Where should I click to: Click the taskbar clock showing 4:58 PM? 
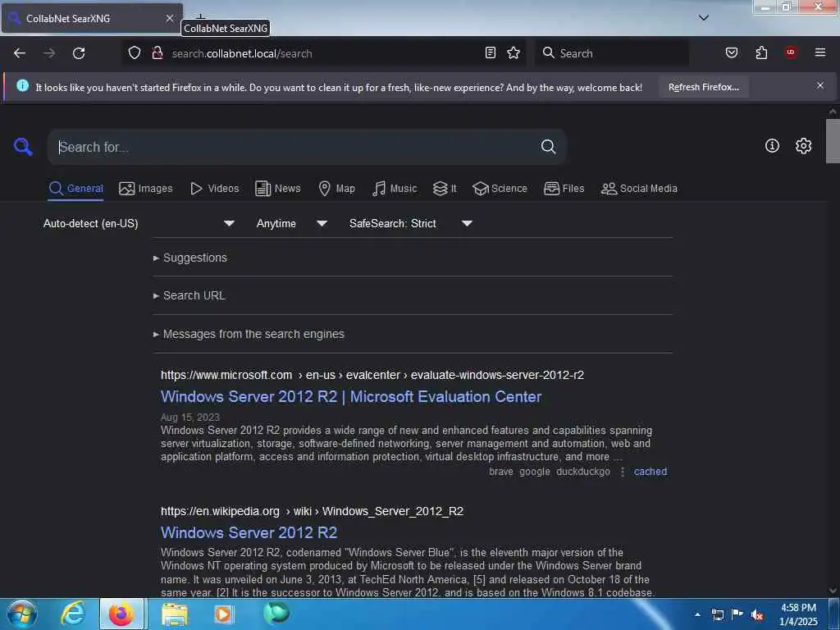point(798,614)
